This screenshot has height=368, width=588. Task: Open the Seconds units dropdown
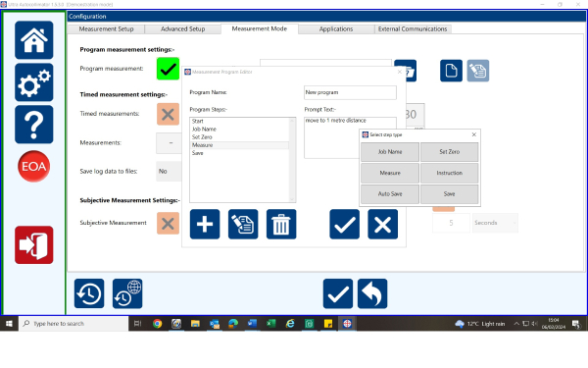495,223
